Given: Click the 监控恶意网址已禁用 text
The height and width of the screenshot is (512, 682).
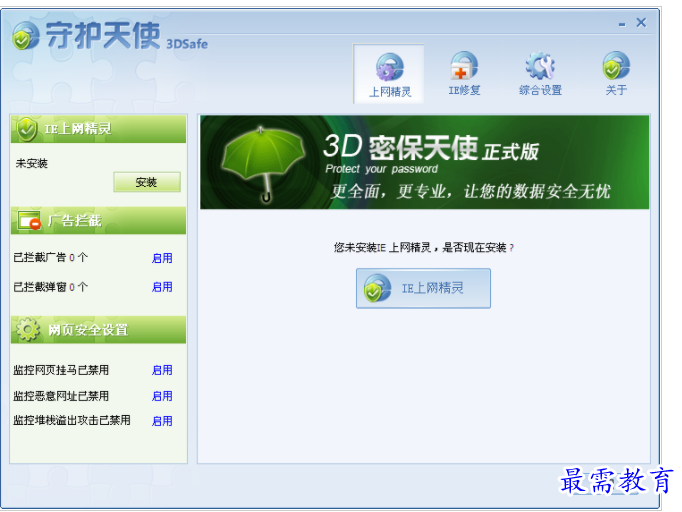Looking at the screenshot, I should (x=61, y=396).
